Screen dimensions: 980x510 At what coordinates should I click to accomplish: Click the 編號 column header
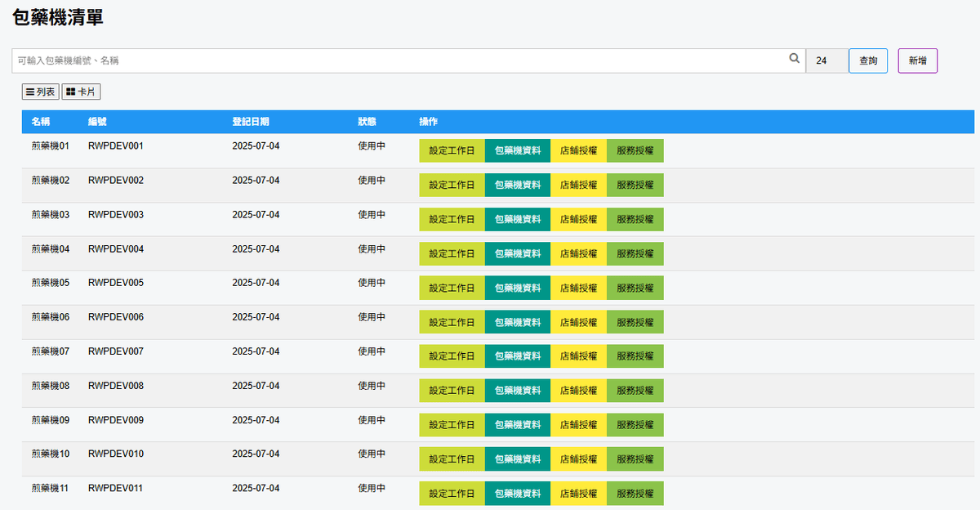click(97, 122)
